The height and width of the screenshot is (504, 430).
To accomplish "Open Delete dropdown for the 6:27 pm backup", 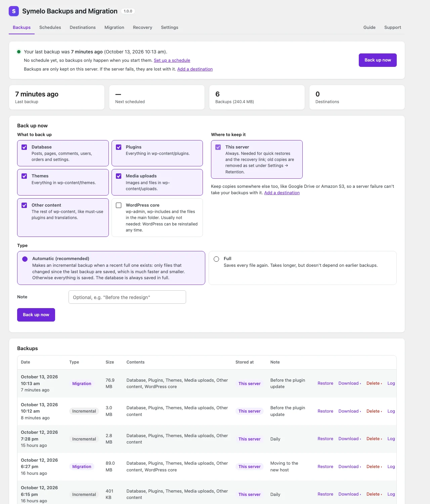I will pos(374,467).
